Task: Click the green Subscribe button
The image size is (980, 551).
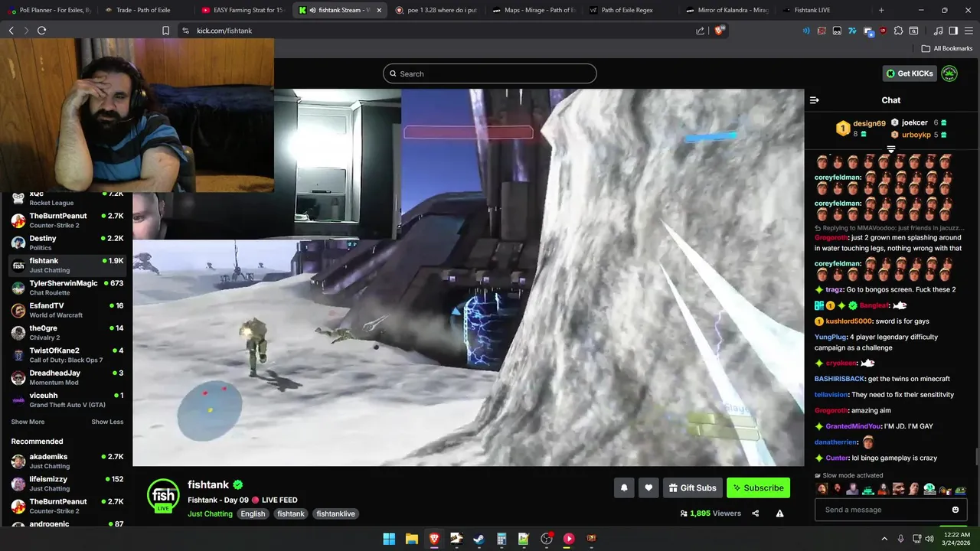Action: point(758,487)
